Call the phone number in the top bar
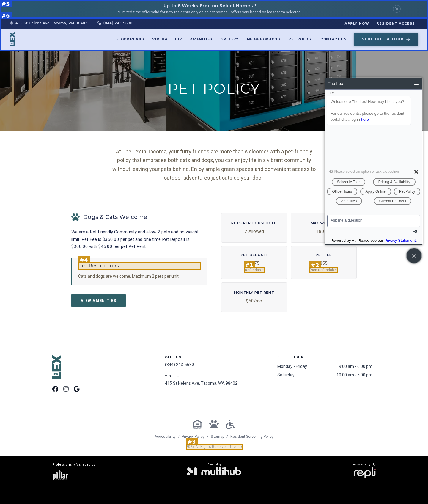Image resolution: width=428 pixels, height=504 pixels. 118,23
